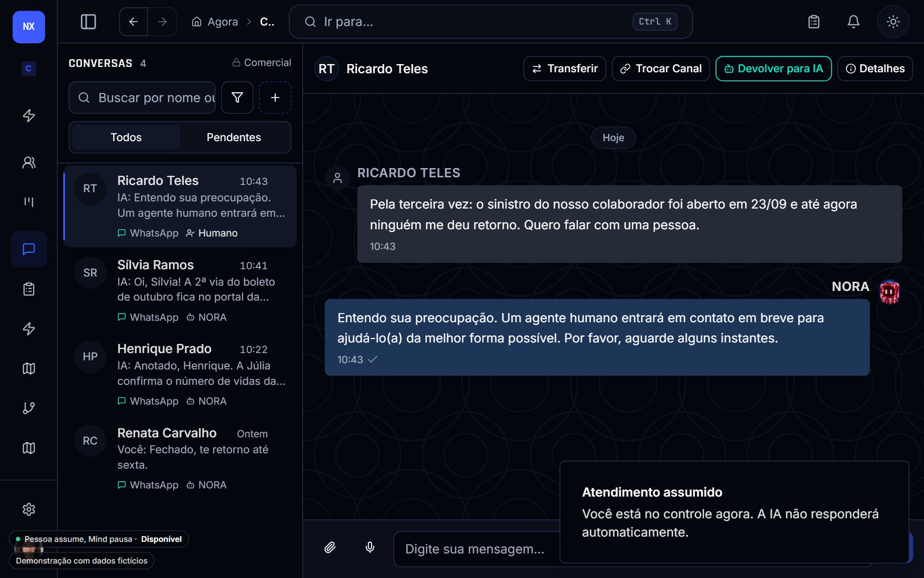Go back with the left arrow

(133, 22)
